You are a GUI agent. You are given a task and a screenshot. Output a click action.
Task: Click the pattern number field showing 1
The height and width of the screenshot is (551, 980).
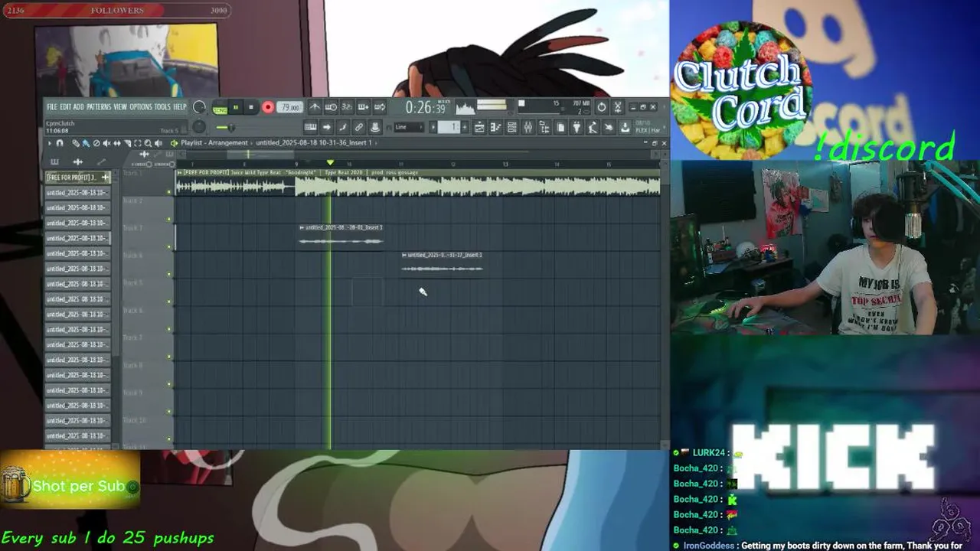tap(449, 127)
